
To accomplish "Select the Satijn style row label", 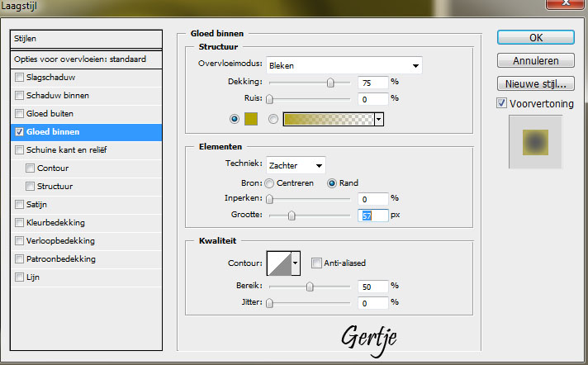I will [x=36, y=205].
